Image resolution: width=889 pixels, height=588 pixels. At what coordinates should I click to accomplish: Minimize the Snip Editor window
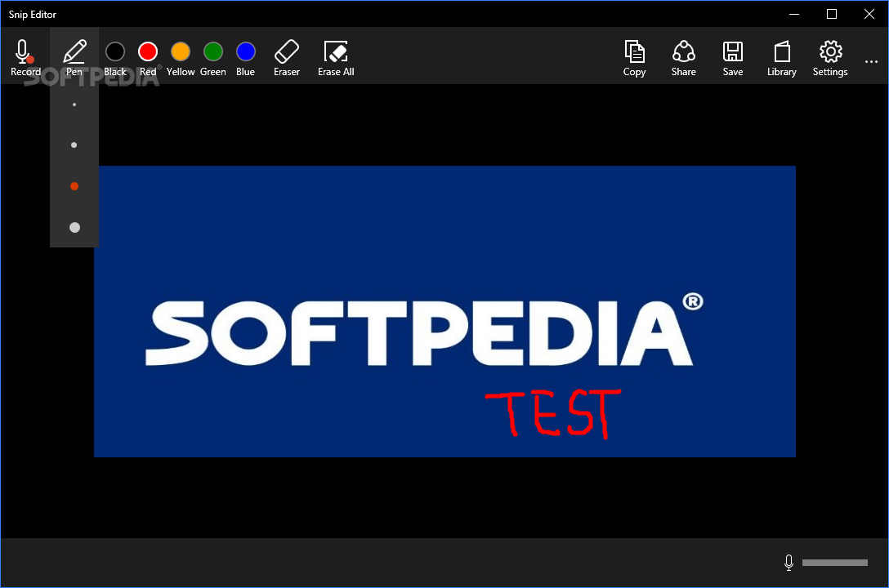point(794,14)
